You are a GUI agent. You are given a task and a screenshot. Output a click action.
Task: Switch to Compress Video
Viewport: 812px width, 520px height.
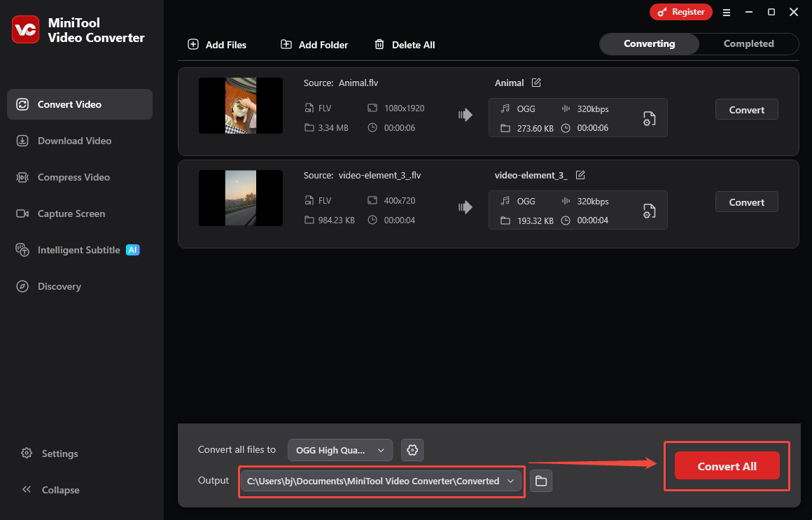pos(74,177)
